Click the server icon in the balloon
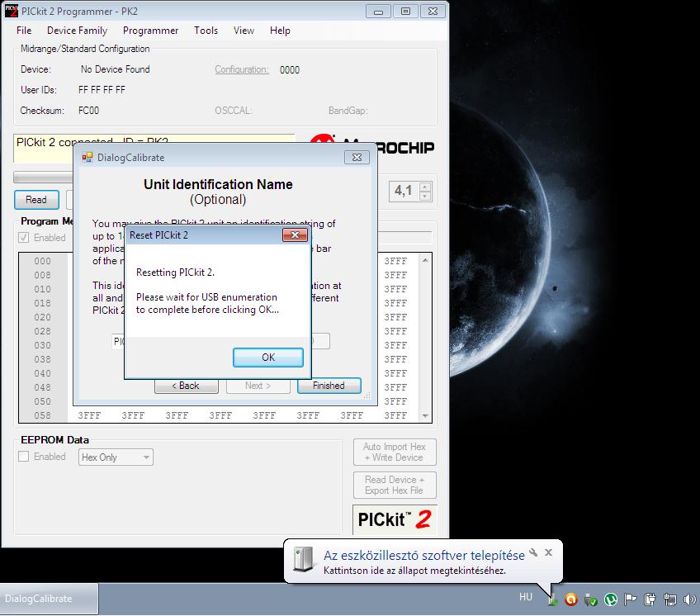This screenshot has width=700, height=616. pyautogui.click(x=304, y=560)
